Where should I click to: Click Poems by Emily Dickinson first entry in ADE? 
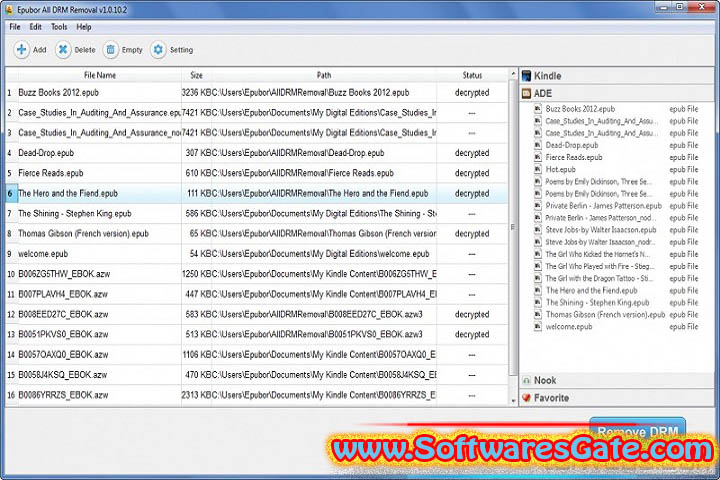click(598, 181)
